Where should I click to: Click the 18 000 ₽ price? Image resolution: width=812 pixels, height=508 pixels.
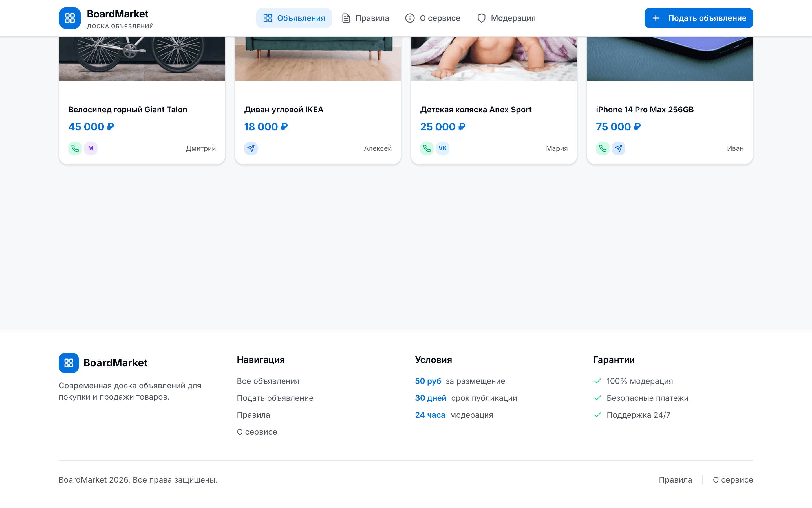[266, 127]
